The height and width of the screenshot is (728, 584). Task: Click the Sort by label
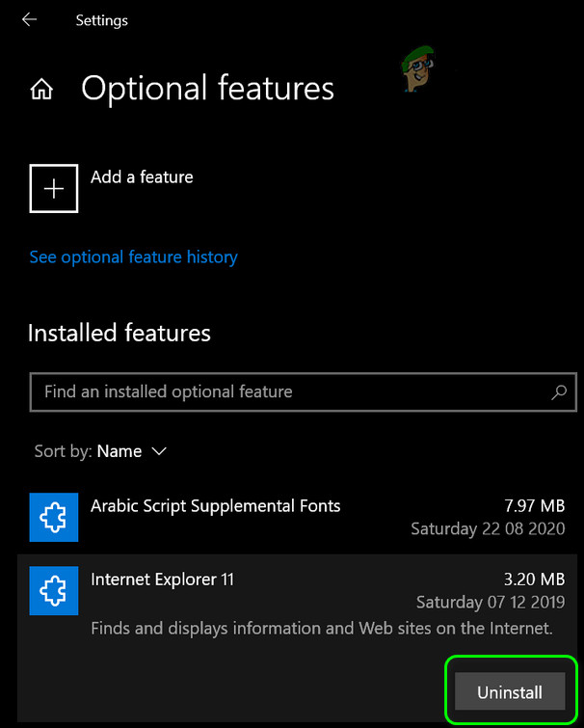click(63, 451)
